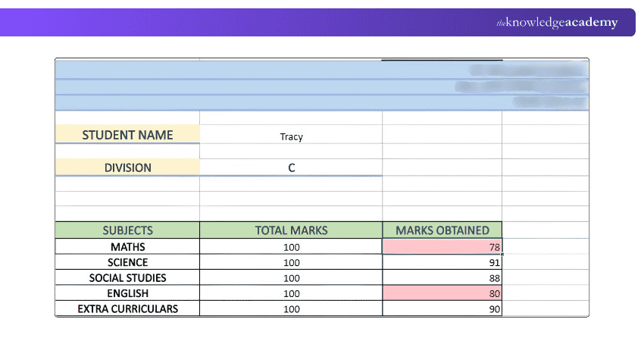Click the marks obtained cell showing 91
This screenshot has height=341, width=644.
coord(442,262)
